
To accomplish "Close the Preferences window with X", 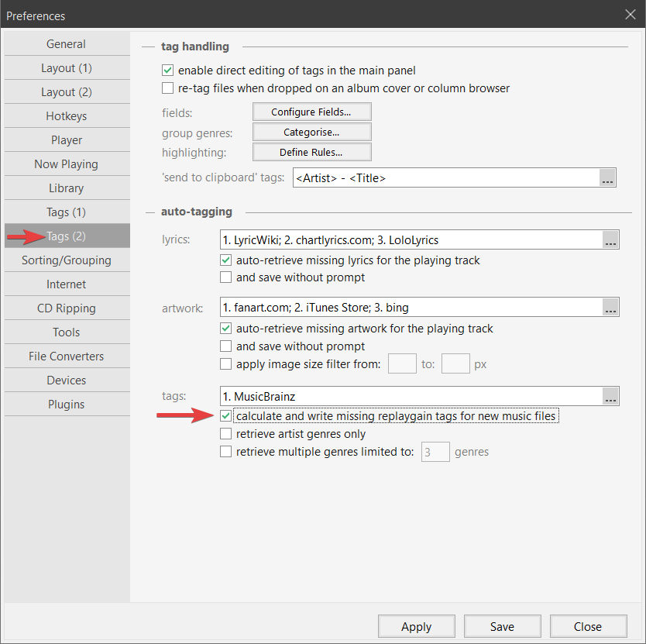I will coord(630,14).
